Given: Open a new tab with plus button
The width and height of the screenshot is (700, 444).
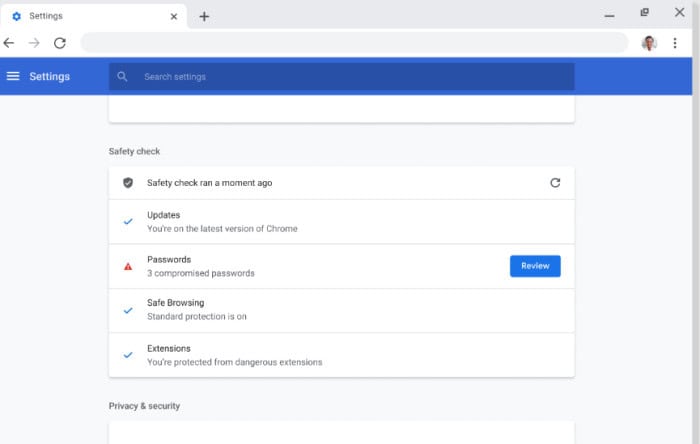Looking at the screenshot, I should [x=204, y=17].
